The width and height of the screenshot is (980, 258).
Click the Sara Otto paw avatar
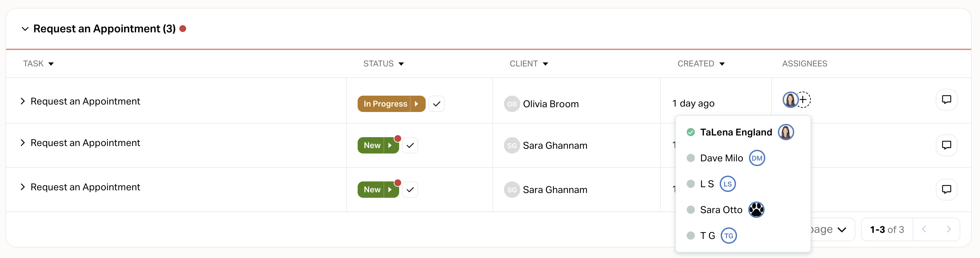(756, 210)
